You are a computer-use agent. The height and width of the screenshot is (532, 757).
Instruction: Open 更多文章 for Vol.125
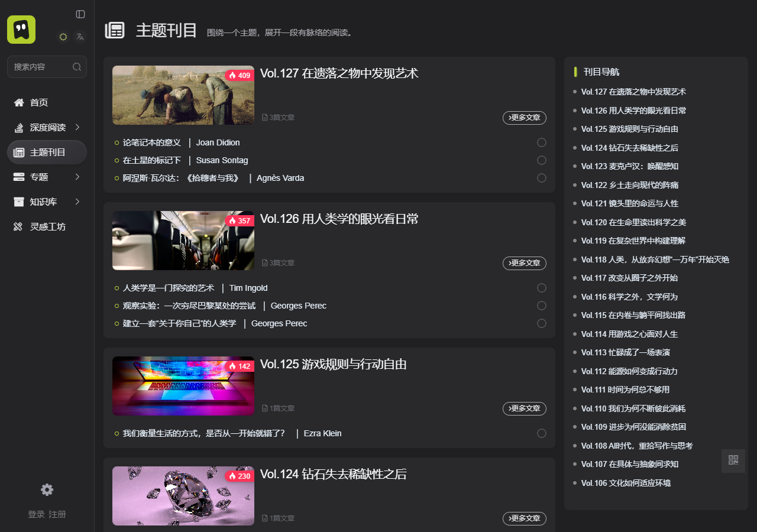coord(525,408)
